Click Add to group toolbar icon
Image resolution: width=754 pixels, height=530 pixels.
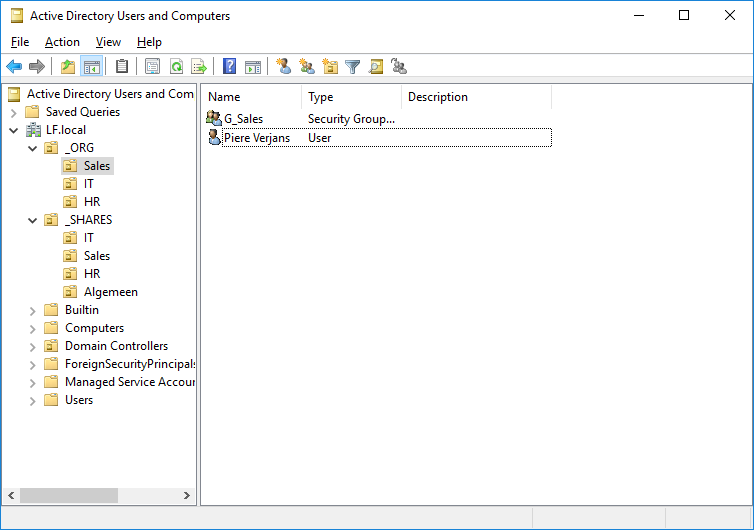(399, 66)
